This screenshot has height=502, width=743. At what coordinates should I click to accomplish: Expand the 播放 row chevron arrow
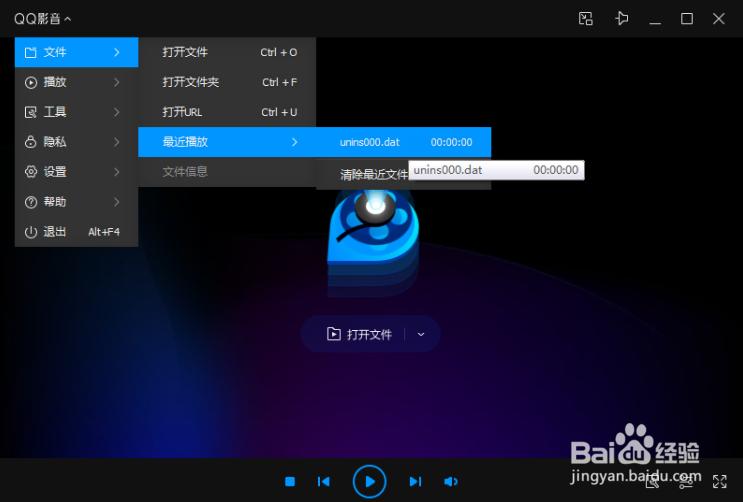[x=117, y=82]
